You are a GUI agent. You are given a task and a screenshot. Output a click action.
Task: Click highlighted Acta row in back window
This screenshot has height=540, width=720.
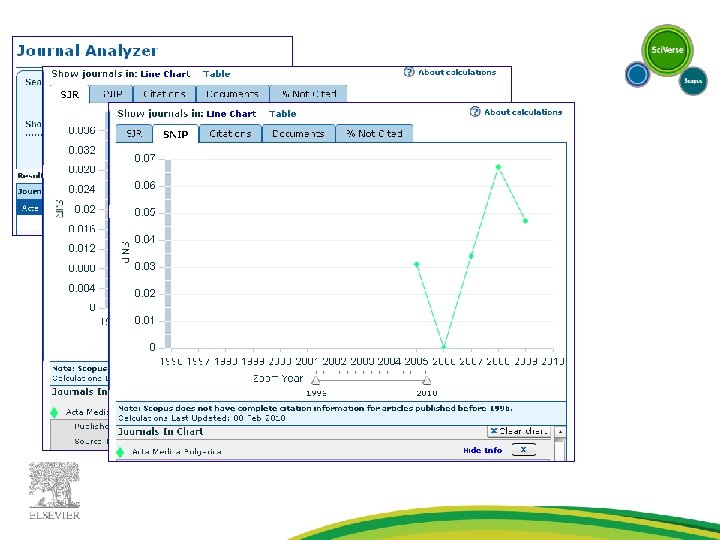29,208
